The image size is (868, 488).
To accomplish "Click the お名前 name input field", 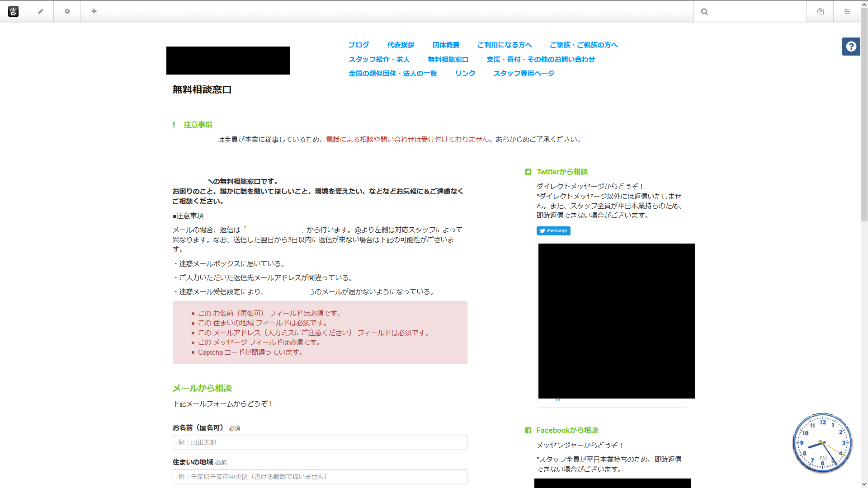I will pos(320,442).
